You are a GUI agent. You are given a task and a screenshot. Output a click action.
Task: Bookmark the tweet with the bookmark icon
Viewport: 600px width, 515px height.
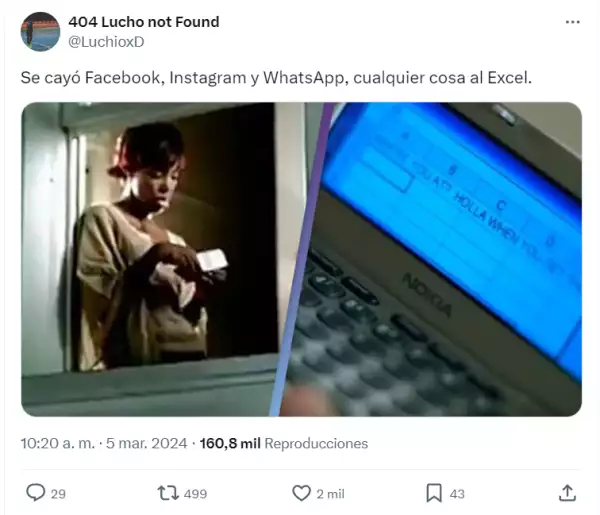[434, 493]
